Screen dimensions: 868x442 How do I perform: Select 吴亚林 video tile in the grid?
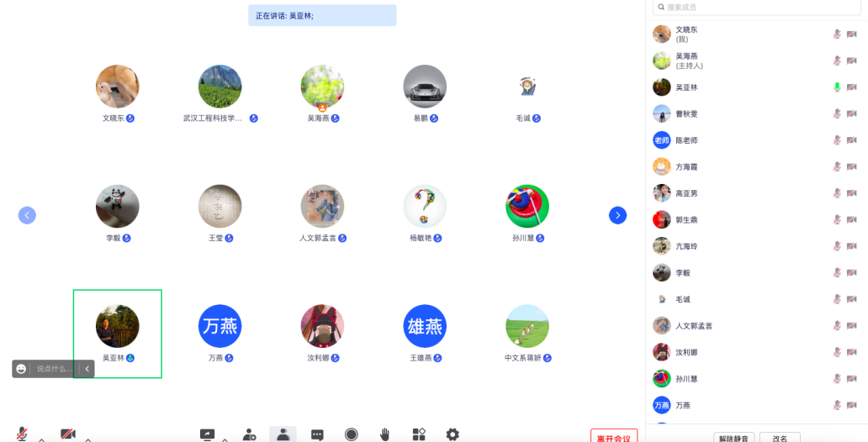click(x=118, y=334)
